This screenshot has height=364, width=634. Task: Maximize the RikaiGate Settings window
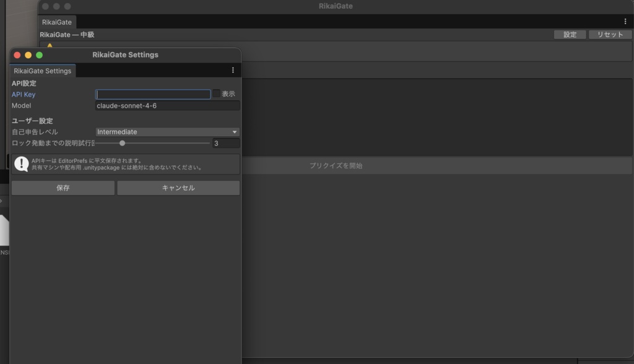[x=39, y=55]
